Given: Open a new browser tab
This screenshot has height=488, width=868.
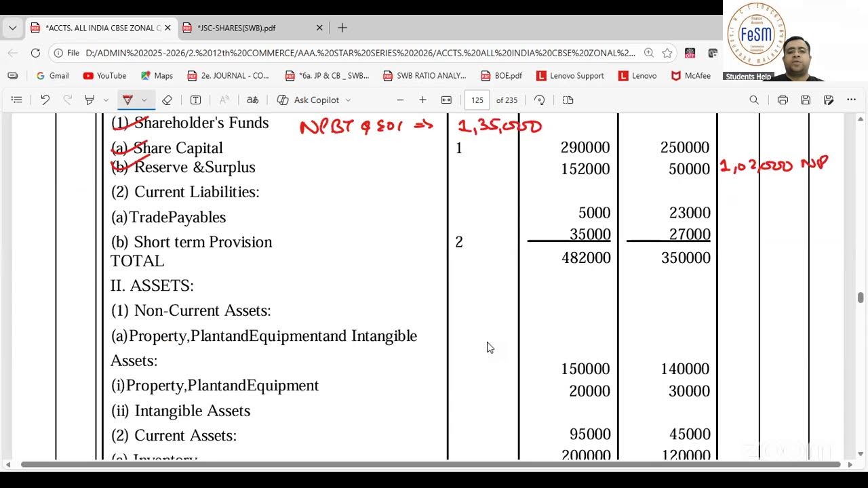Looking at the screenshot, I should click(342, 28).
